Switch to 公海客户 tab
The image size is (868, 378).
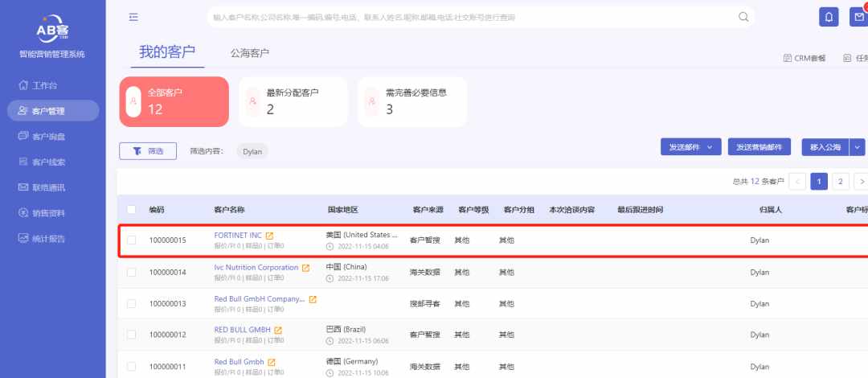pos(250,53)
